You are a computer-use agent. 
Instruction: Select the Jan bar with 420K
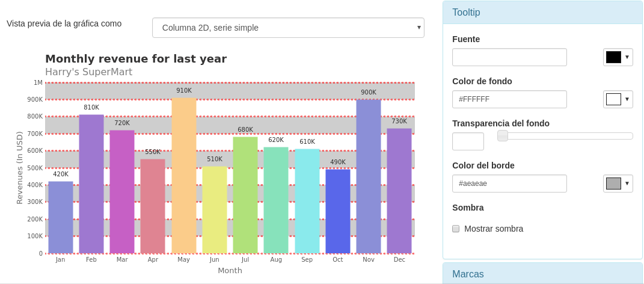click(61, 217)
